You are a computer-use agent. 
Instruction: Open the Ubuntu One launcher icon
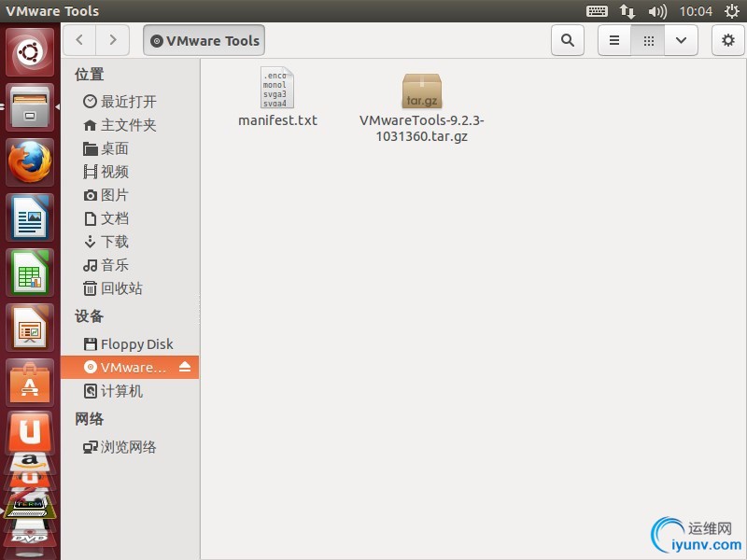click(30, 431)
